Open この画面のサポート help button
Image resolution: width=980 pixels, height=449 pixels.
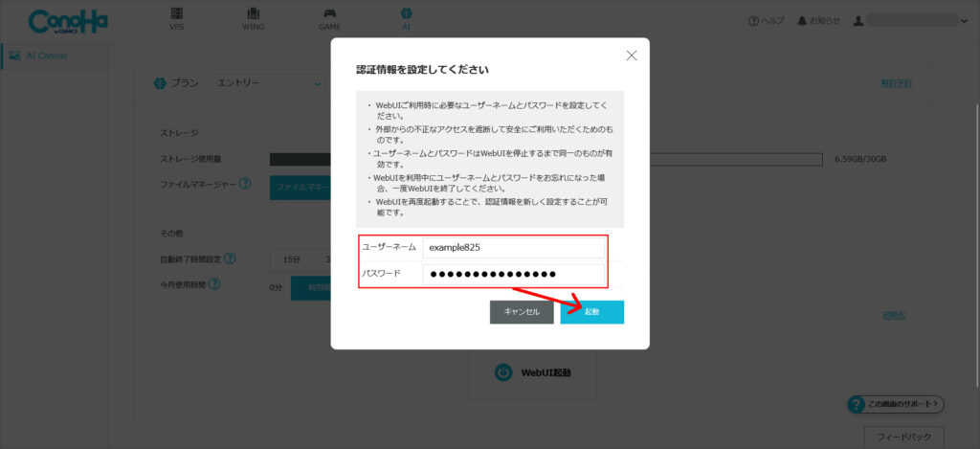895,405
